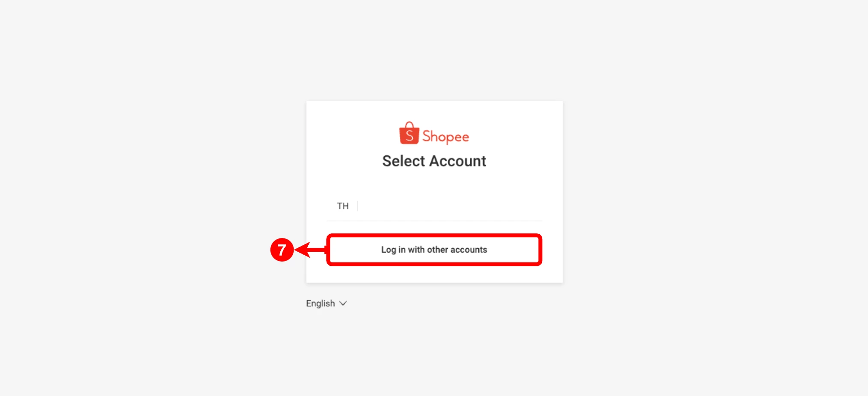868x396 pixels.
Task: Click the TH country code label
Action: point(342,206)
